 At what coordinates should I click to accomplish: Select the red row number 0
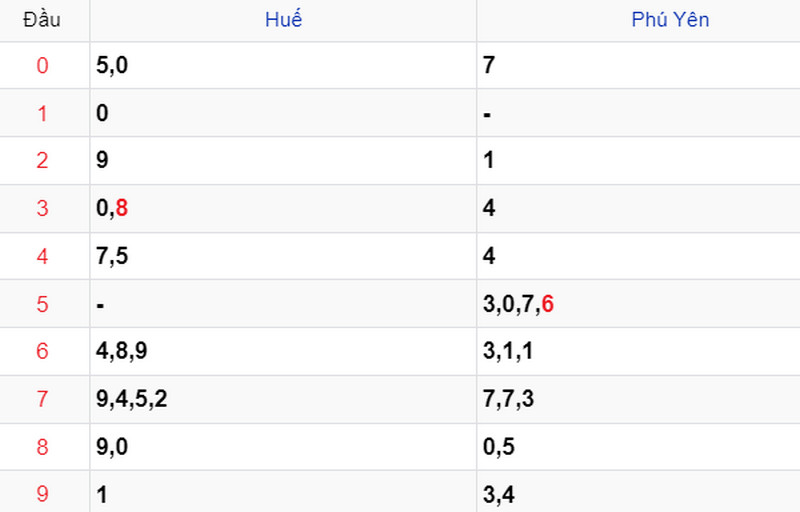point(42,65)
